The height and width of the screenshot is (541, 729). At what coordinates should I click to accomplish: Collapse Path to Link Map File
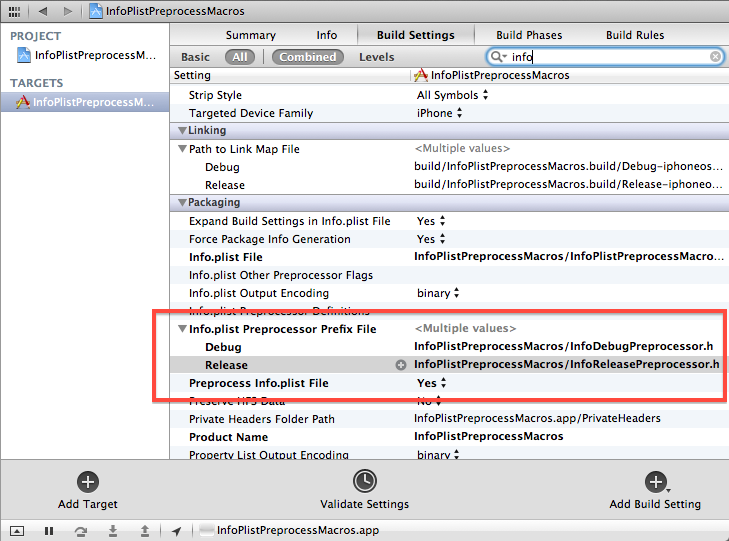pyautogui.click(x=182, y=149)
